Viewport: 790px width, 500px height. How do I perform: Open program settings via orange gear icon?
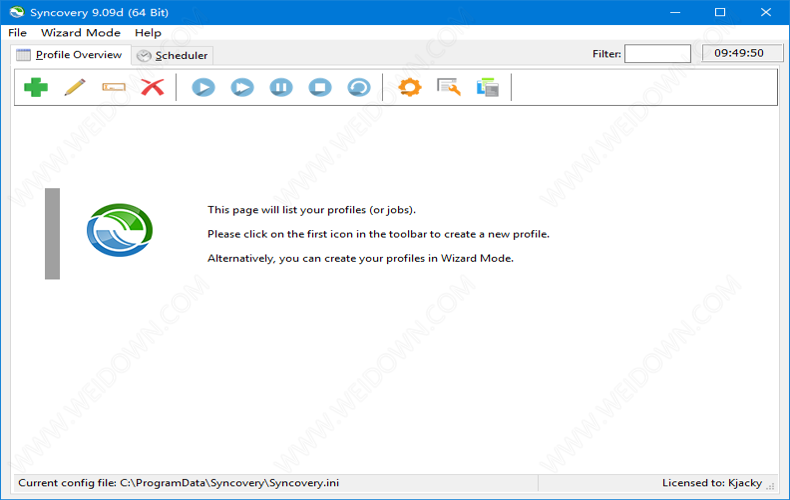click(x=410, y=87)
